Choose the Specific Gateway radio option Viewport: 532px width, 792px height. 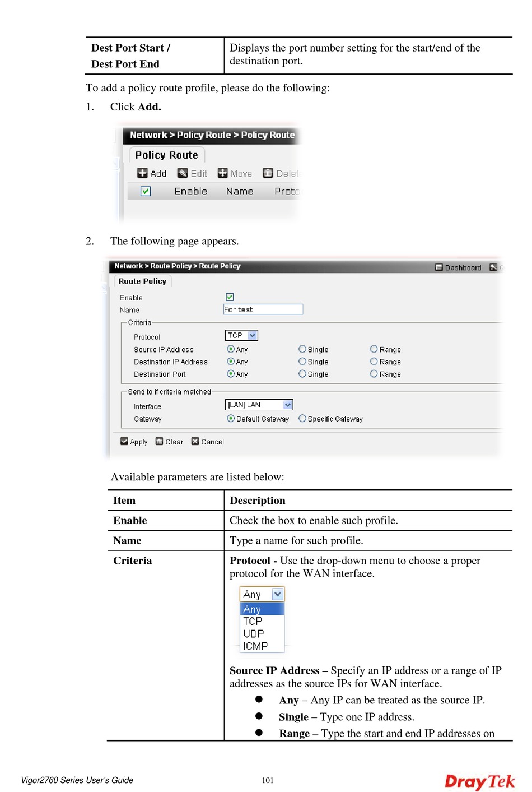coord(302,419)
